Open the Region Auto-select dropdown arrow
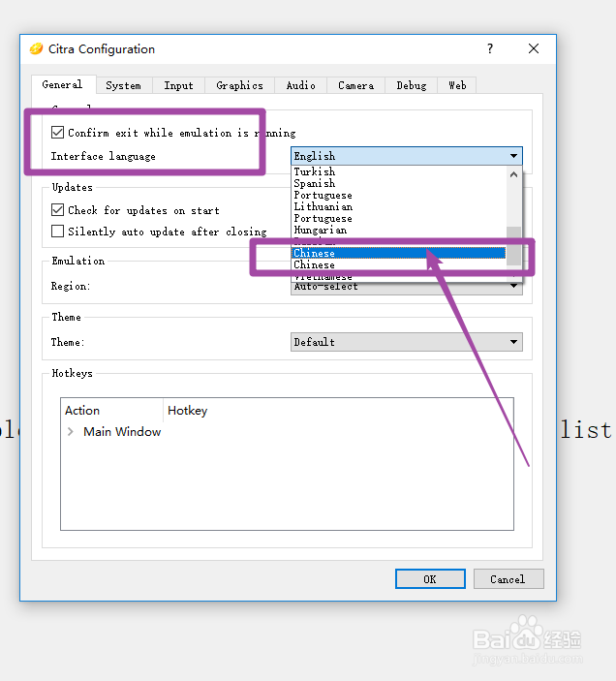The height and width of the screenshot is (681, 616). (514, 286)
